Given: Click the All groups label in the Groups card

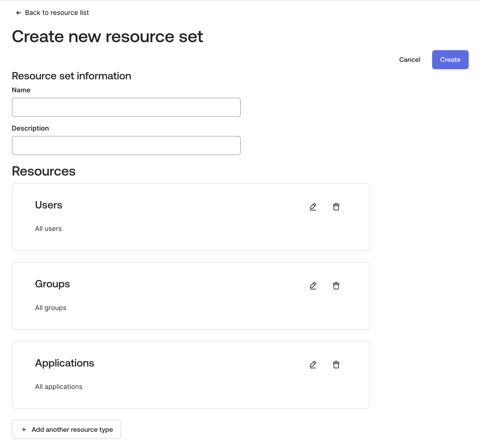Looking at the screenshot, I should [51, 307].
